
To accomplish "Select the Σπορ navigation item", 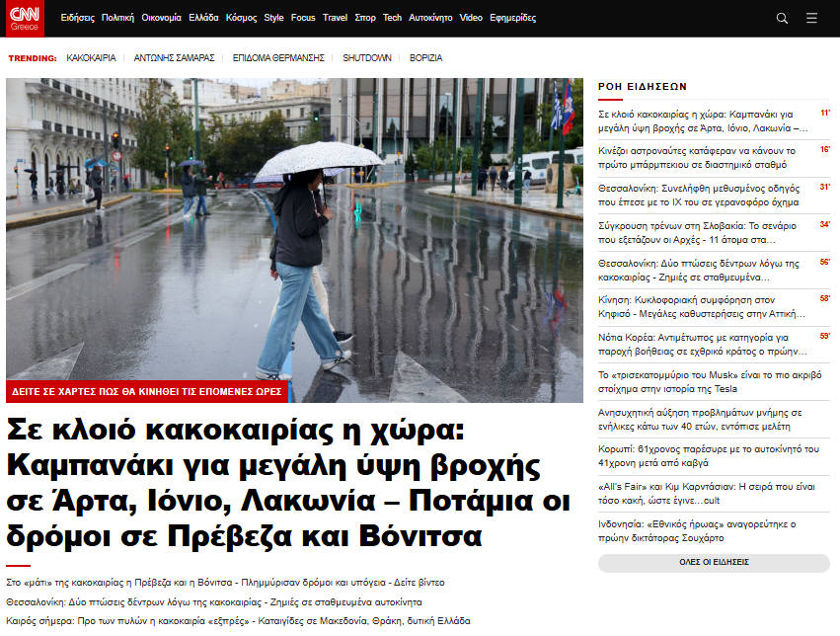I will pyautogui.click(x=365, y=18).
